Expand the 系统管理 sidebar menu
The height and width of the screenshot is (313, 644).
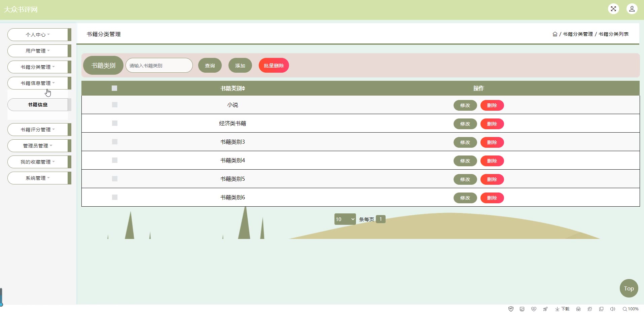click(x=38, y=178)
